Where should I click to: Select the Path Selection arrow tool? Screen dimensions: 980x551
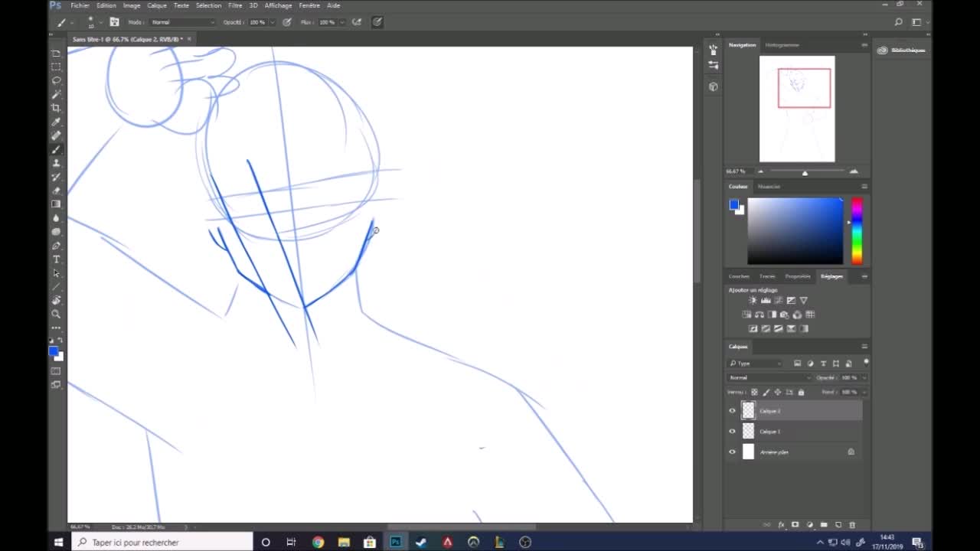pyautogui.click(x=56, y=273)
